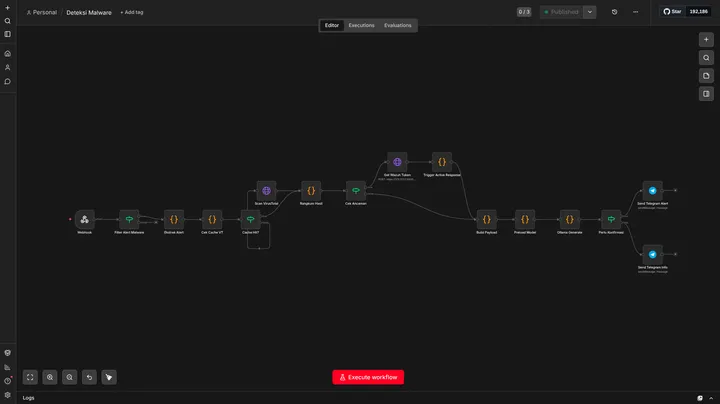Select the Cache Hit? condition node

coord(250,219)
